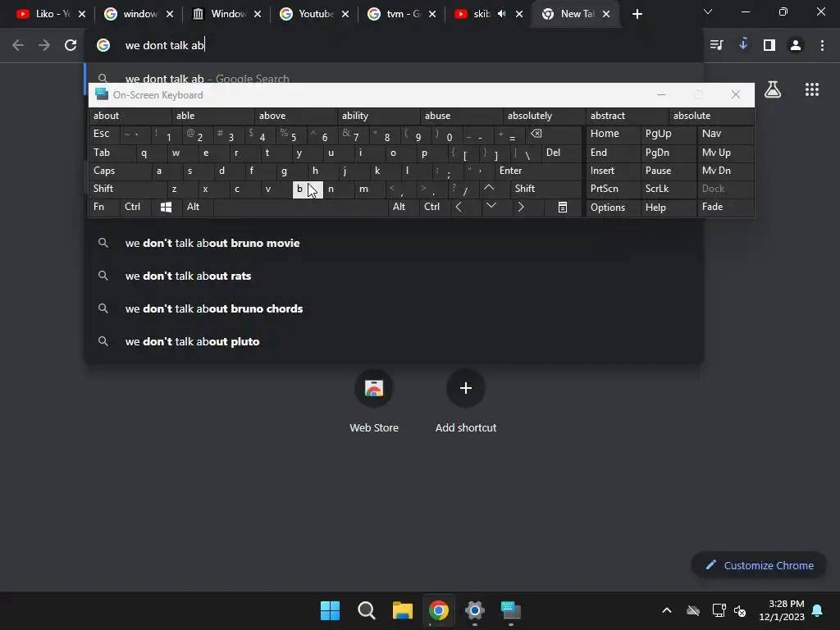
Task: Open Chrome downloads arrow icon
Action: pyautogui.click(x=743, y=44)
